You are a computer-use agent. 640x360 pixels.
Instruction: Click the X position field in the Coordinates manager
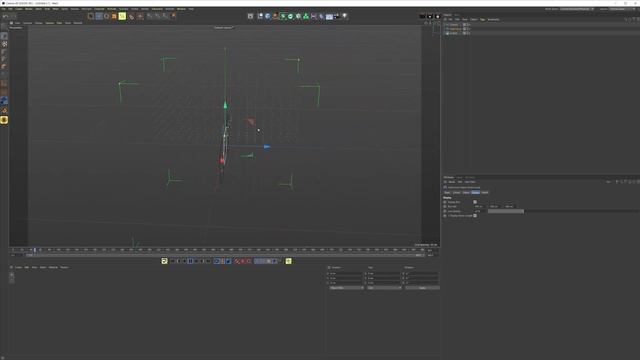(346, 273)
